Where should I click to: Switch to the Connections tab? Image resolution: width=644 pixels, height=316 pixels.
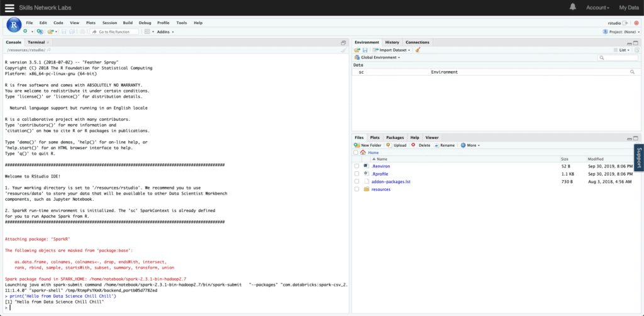click(418, 42)
